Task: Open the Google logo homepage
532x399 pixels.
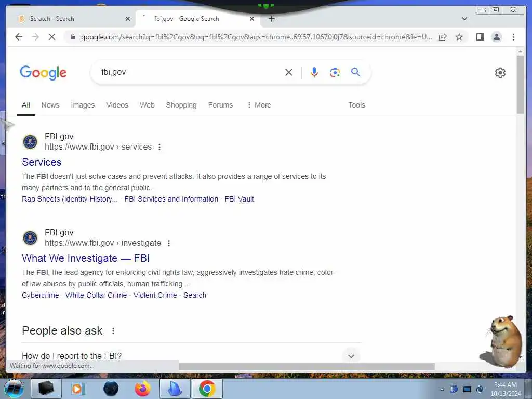Action: click(43, 73)
